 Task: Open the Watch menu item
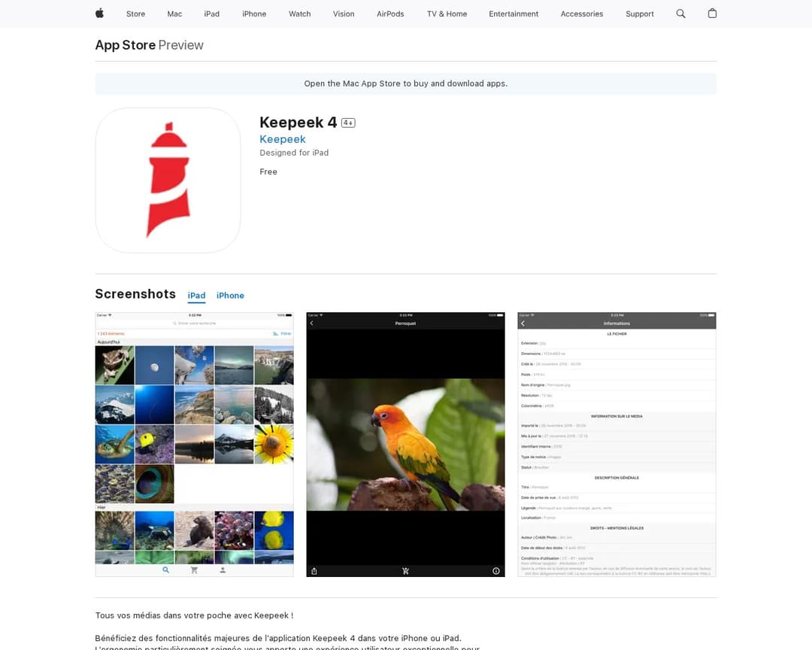(x=299, y=14)
